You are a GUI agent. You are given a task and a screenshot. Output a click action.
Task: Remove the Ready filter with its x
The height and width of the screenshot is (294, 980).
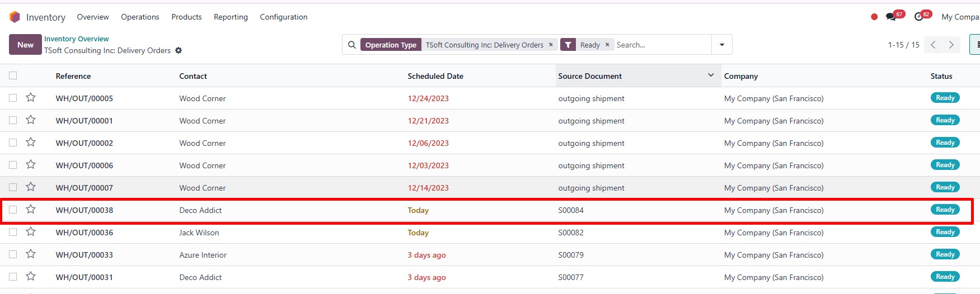pos(607,45)
